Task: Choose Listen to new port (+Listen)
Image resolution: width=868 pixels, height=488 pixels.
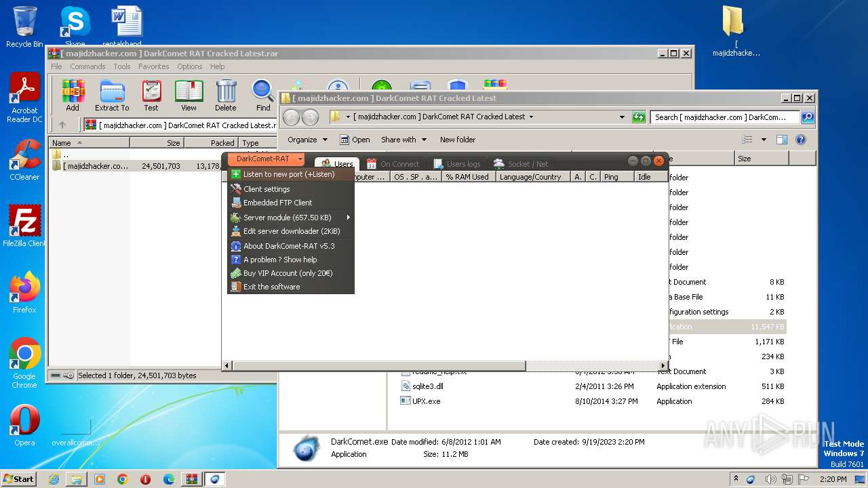Action: (291, 174)
